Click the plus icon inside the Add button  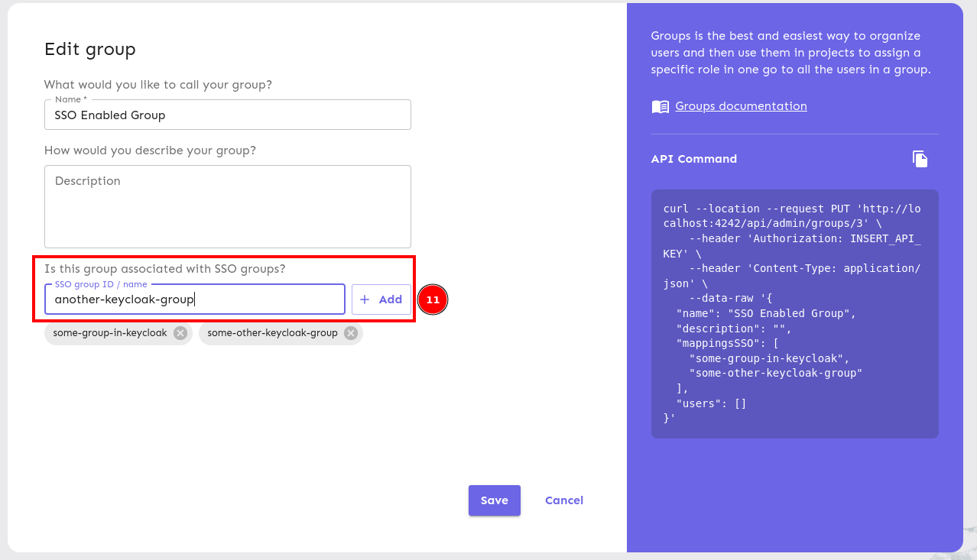(365, 299)
